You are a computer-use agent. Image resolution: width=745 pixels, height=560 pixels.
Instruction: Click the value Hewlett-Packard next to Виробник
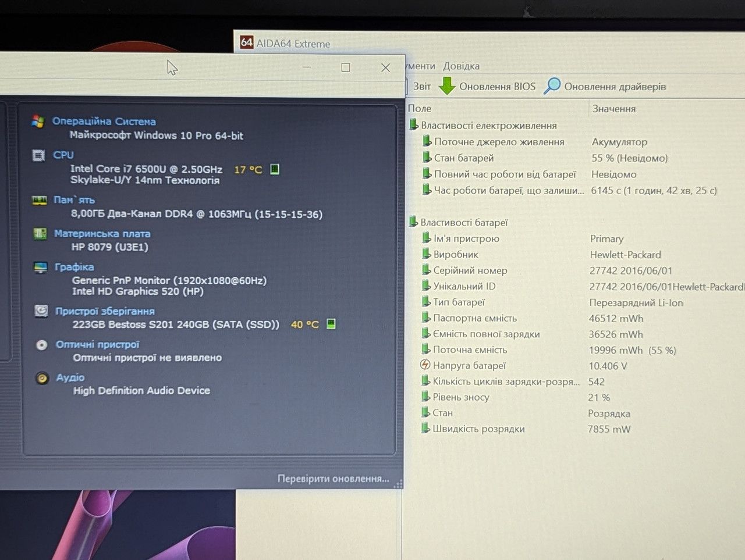tap(625, 255)
